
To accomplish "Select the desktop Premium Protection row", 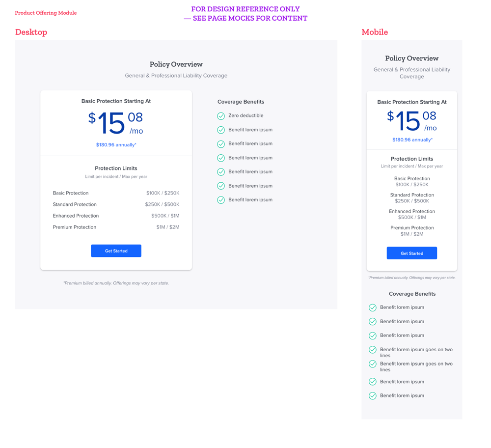I will click(116, 227).
